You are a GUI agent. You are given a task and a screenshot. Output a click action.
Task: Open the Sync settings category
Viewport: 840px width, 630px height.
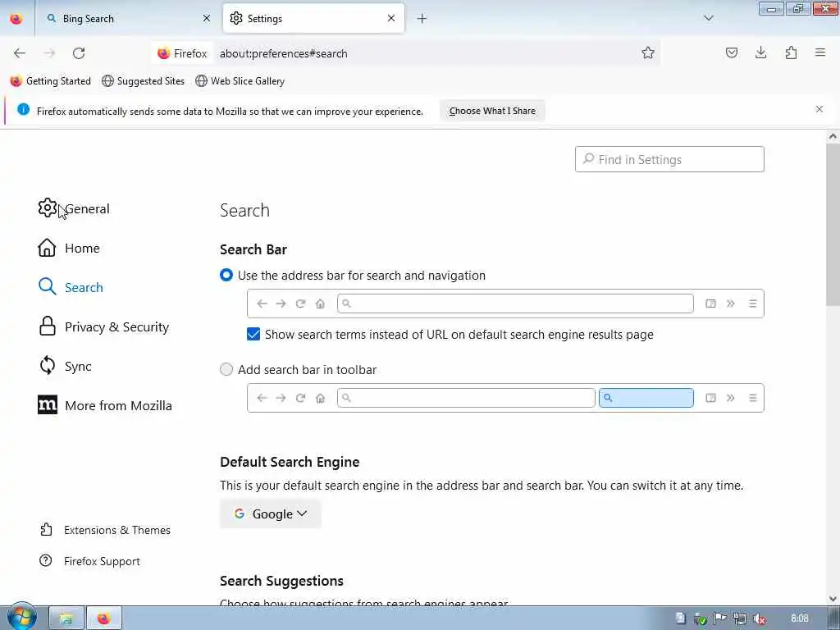(x=65, y=367)
